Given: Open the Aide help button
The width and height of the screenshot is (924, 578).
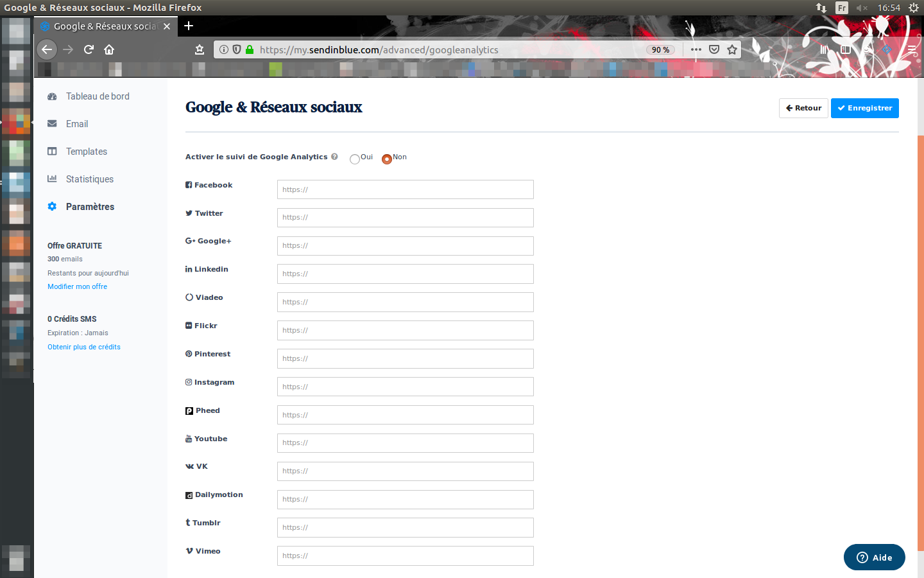Looking at the screenshot, I should pos(874,557).
